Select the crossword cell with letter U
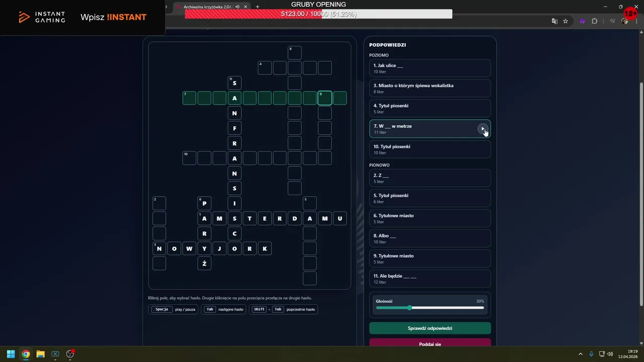644x362 pixels. click(340, 219)
